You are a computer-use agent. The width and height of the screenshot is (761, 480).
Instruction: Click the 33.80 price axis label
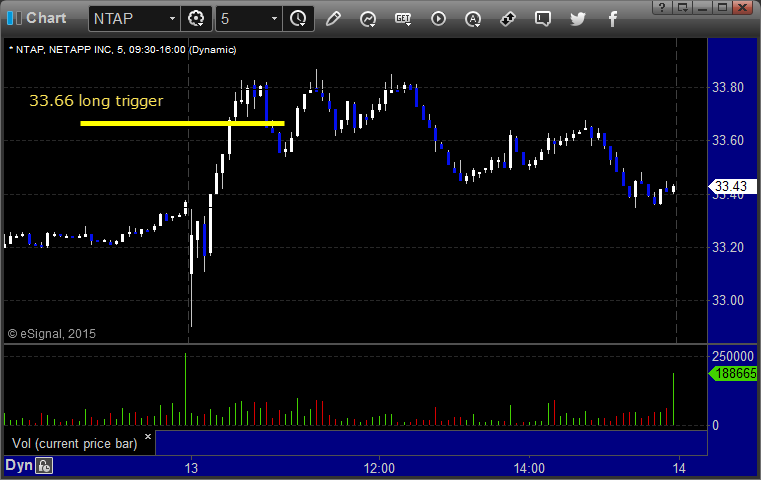(x=728, y=87)
